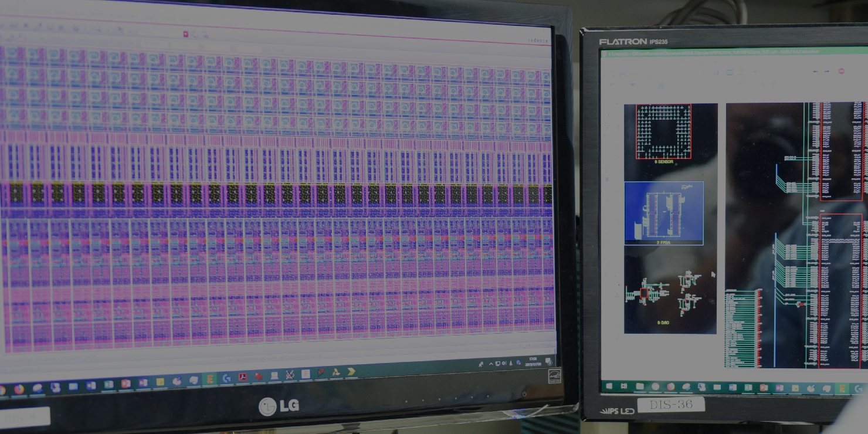Open the yellow Sticky Notes icon, LG taskbar
868x434 pixels.
160,382
